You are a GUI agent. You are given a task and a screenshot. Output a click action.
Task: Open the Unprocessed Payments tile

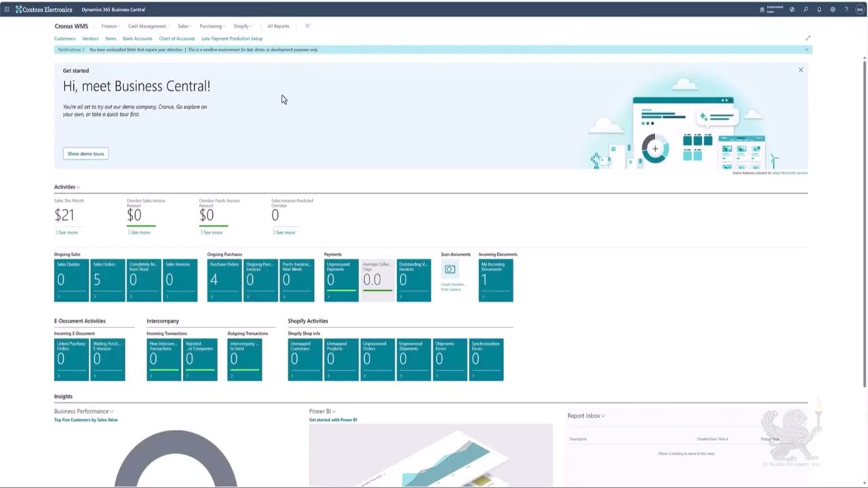(341, 280)
